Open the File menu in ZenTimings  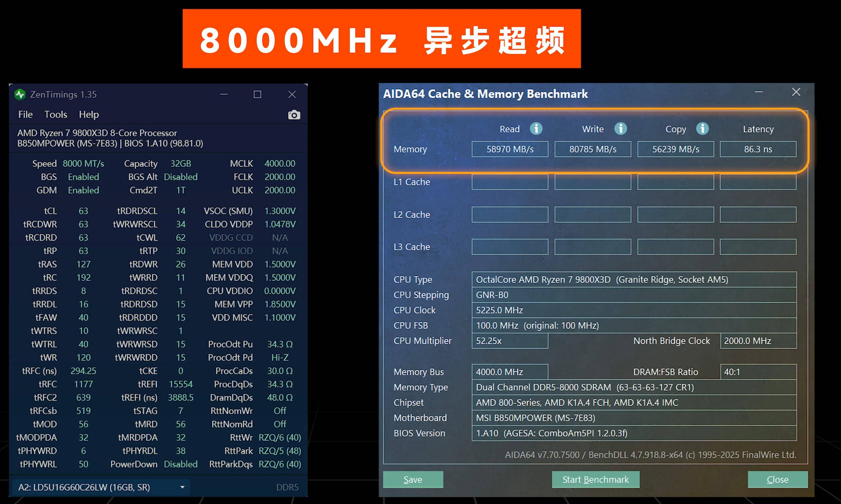point(25,114)
